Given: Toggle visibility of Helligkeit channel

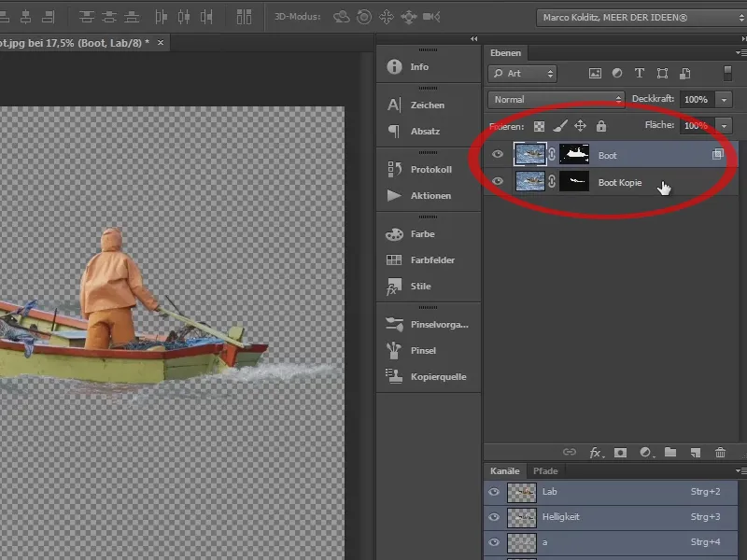Looking at the screenshot, I should tap(494, 517).
